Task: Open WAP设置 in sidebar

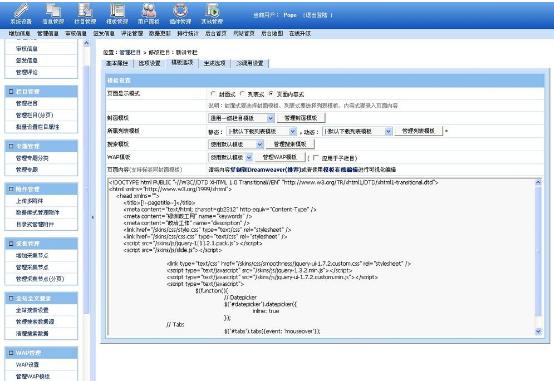Action: tap(27, 364)
